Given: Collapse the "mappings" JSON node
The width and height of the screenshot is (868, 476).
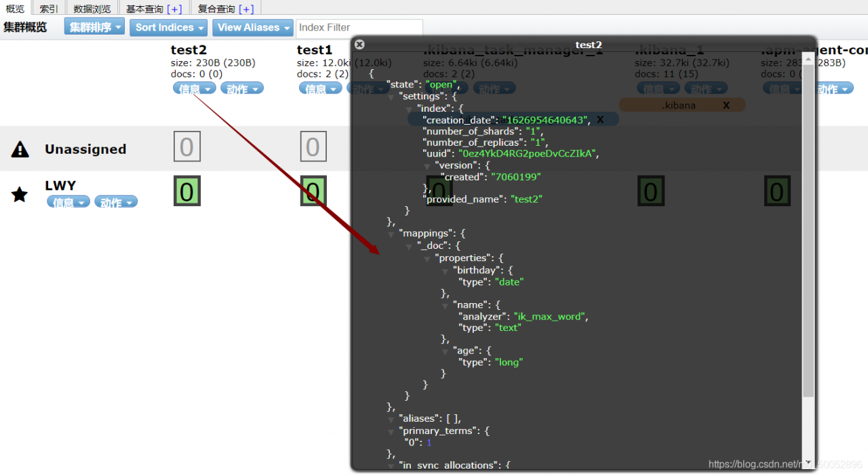Looking at the screenshot, I should (x=391, y=234).
